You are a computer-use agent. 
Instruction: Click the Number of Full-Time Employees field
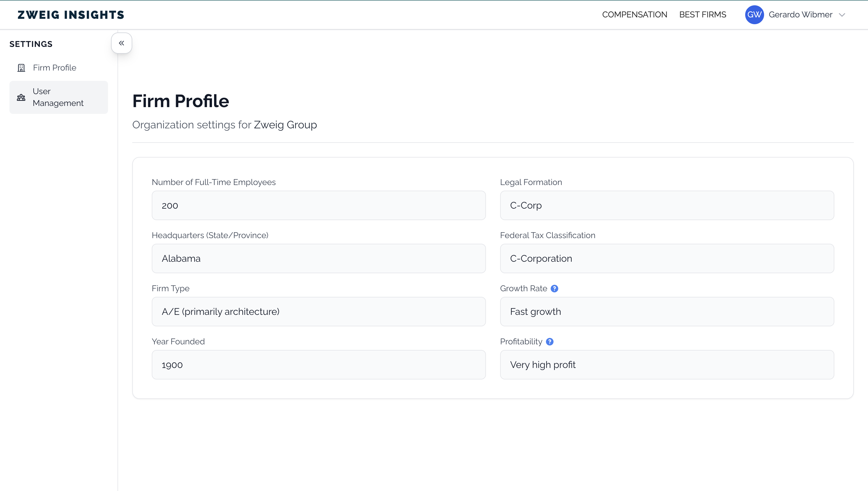(x=319, y=205)
